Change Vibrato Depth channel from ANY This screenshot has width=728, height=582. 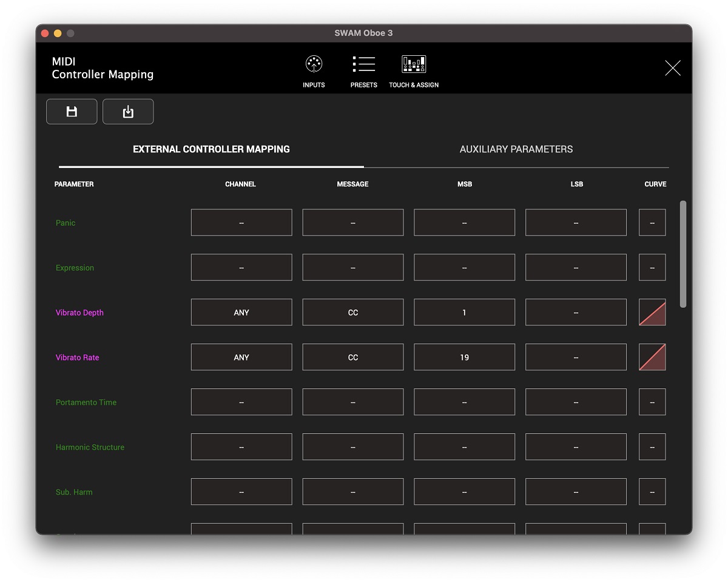click(241, 313)
